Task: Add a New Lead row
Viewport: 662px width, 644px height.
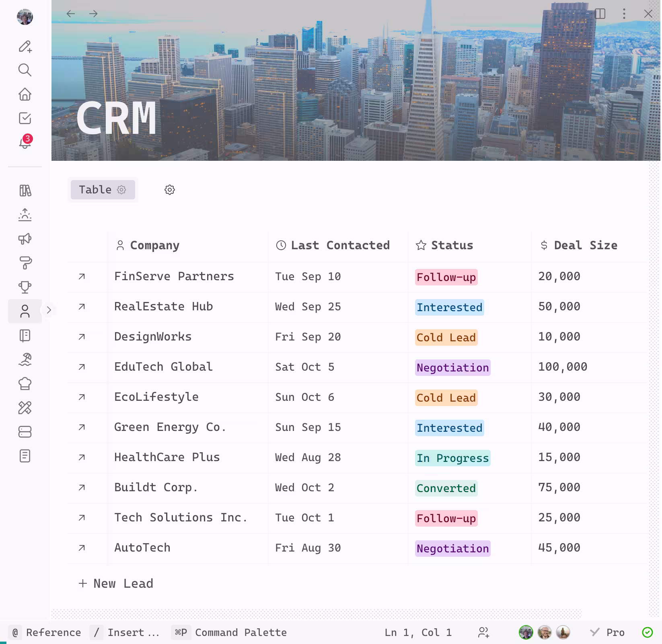Action: 116,584
